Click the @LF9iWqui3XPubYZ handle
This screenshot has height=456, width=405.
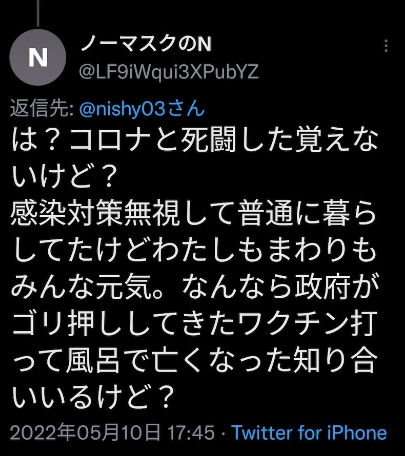point(169,71)
